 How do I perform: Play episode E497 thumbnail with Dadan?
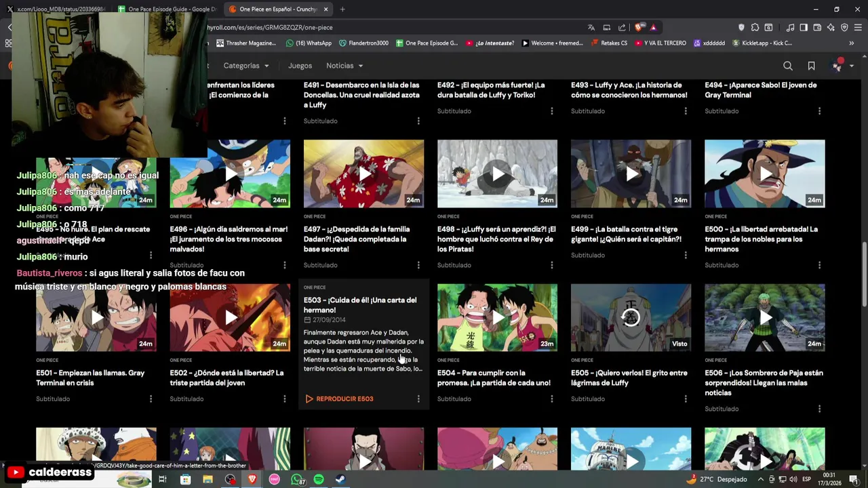point(363,174)
